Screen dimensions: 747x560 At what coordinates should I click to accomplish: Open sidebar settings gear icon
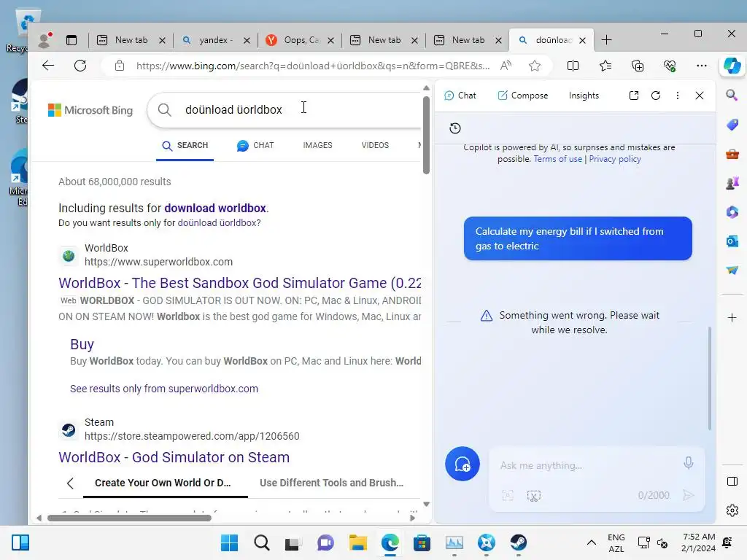732,510
